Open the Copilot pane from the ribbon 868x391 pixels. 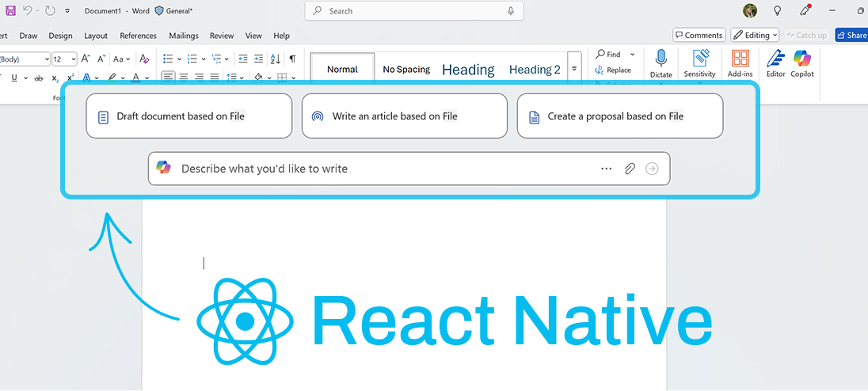click(x=802, y=63)
